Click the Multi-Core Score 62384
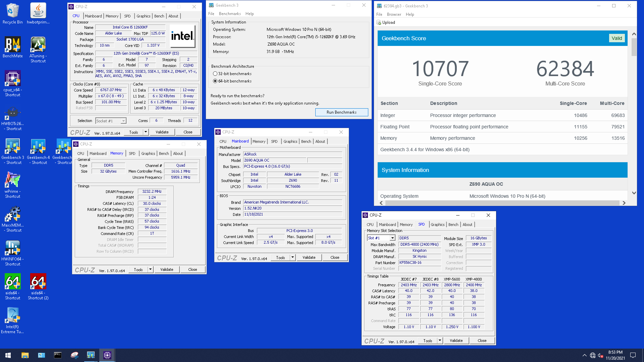 pyautogui.click(x=565, y=69)
